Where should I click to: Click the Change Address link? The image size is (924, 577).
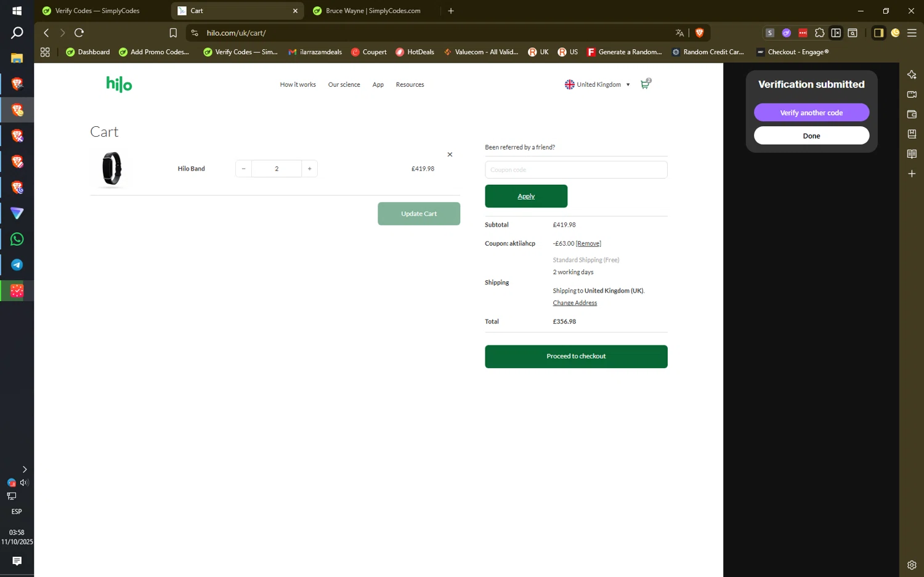(x=575, y=303)
